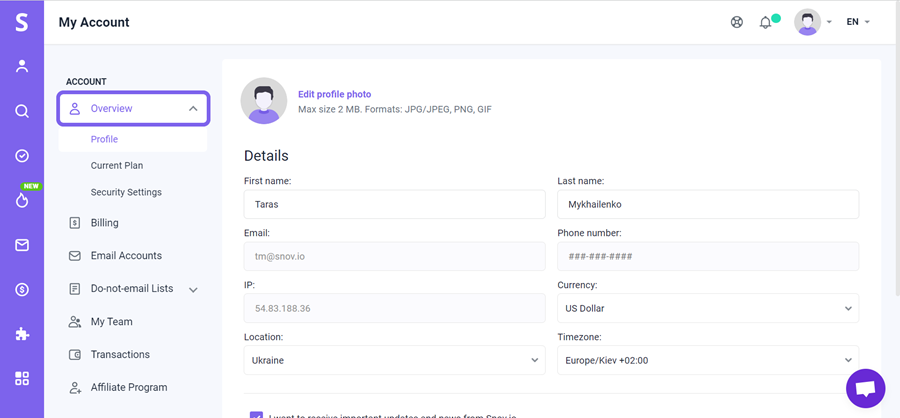This screenshot has height=418, width=900.
Task: Click the My Account page title
Action: [94, 22]
